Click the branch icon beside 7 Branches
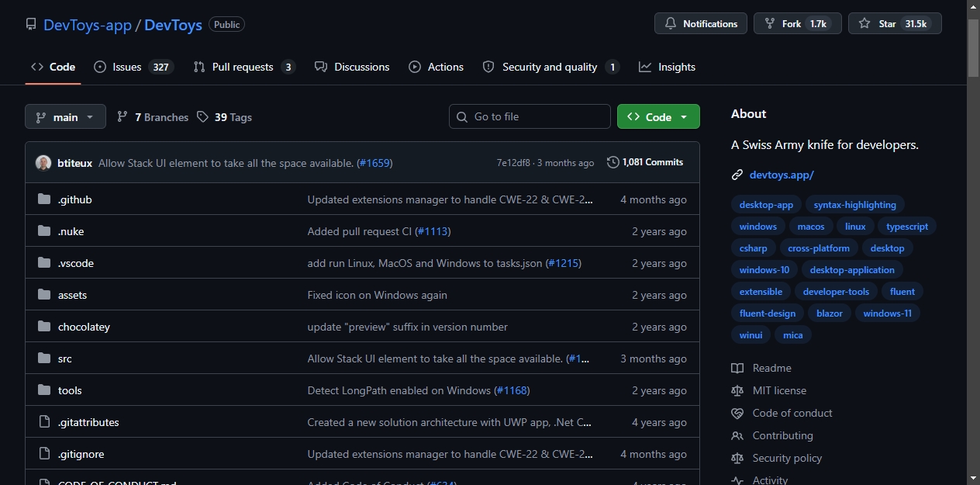The width and height of the screenshot is (980, 485). click(x=122, y=116)
